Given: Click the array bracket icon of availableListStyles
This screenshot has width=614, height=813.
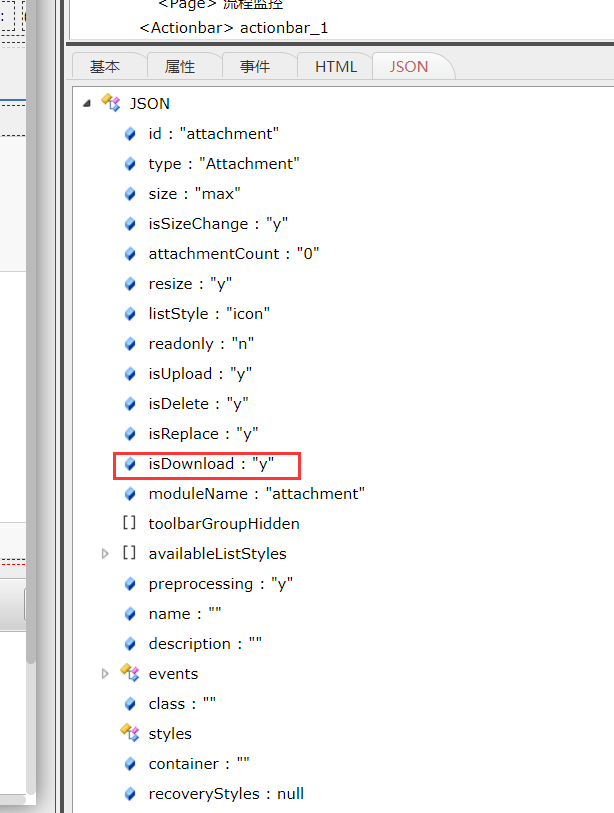Looking at the screenshot, I should click(x=130, y=553).
